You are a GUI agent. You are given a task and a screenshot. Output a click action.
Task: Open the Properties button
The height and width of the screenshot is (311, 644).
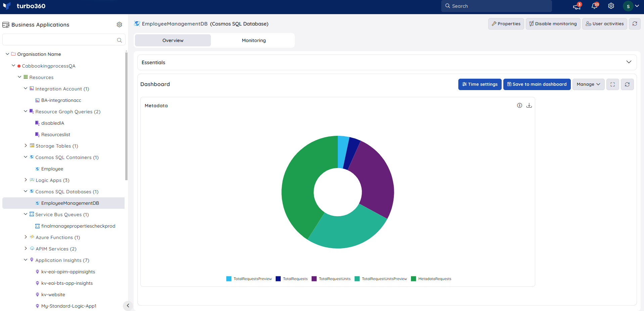(506, 24)
